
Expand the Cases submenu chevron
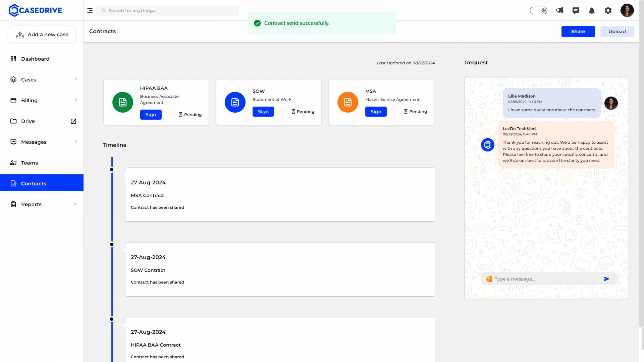[76, 79]
